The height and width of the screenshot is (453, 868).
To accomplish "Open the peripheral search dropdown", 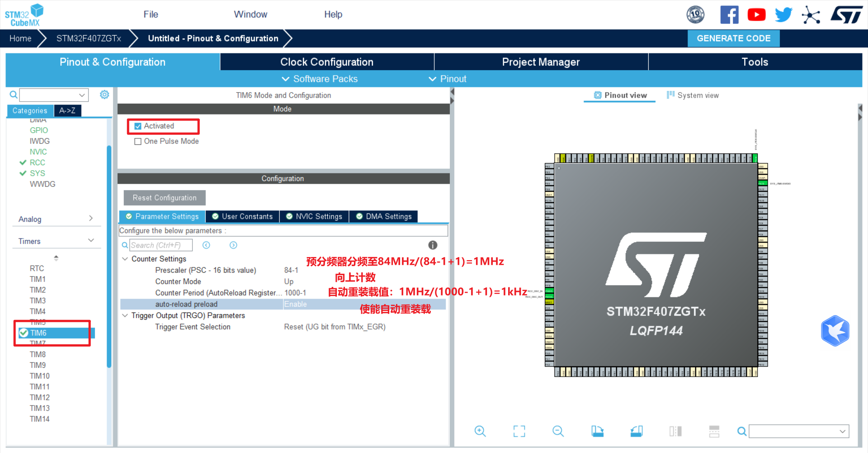I will (x=82, y=95).
